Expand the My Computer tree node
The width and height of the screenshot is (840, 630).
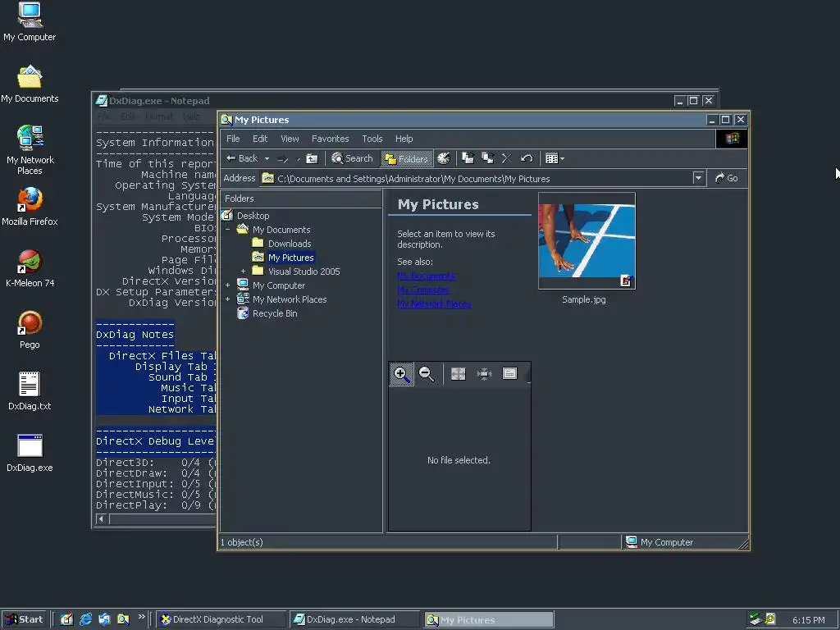click(228, 285)
